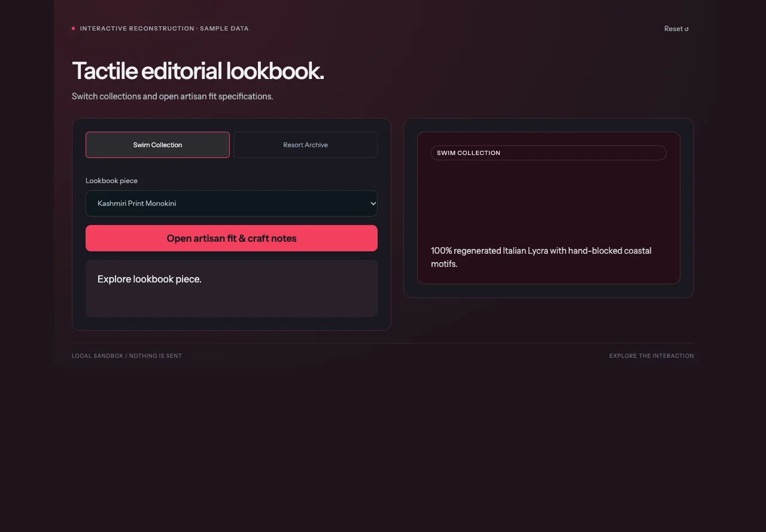766x532 pixels.
Task: Click the '100% regenerated Italian Lycra' description
Action: pos(541,257)
